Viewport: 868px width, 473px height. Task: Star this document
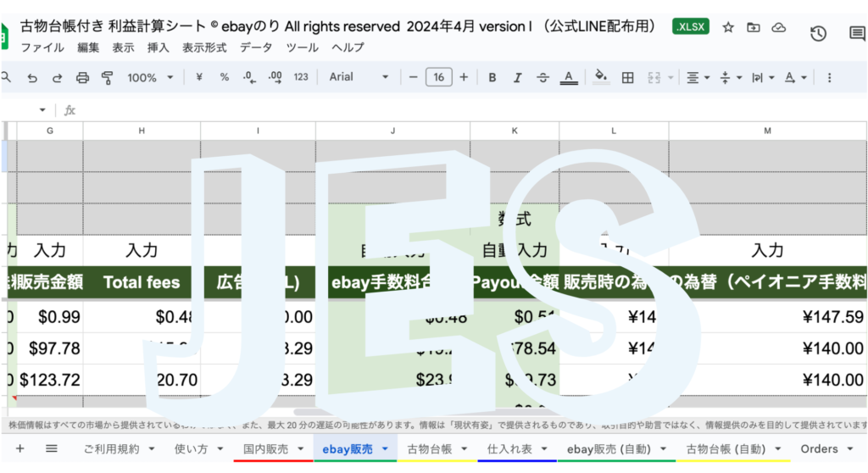(x=728, y=27)
